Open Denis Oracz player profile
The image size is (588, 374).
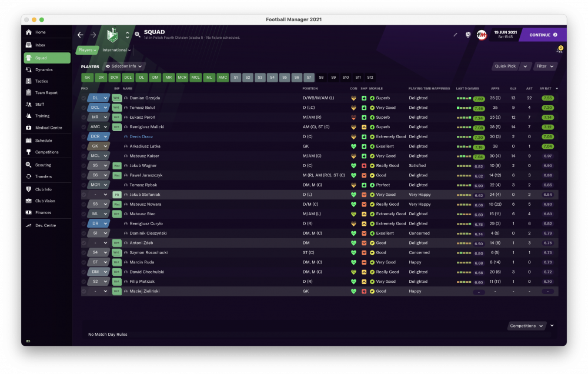pyautogui.click(x=141, y=136)
